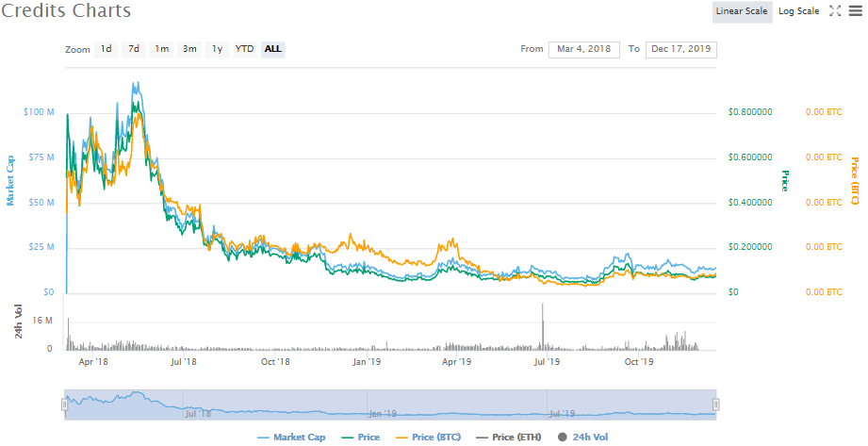Click the $100 M market cap axis label
This screenshot has width=868, height=446.
(x=39, y=112)
